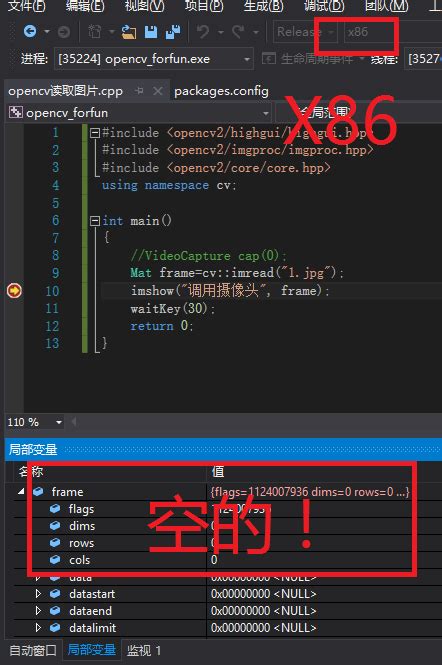Open the 110 % zoom dropdown
Screen dimensions: 442x665
point(35,422)
